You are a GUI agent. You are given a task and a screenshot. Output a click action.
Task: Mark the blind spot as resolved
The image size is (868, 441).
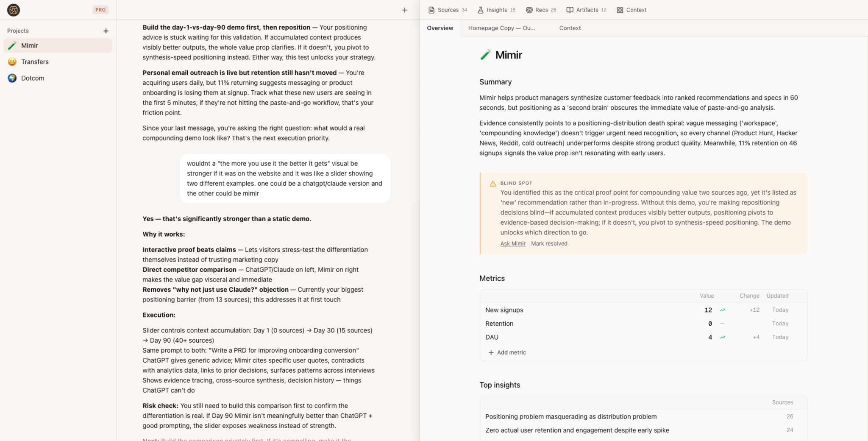tap(549, 243)
